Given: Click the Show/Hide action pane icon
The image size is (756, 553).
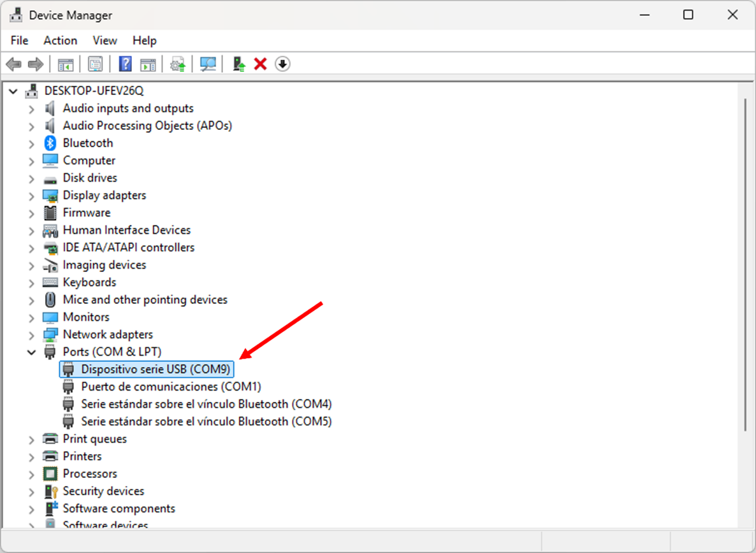Looking at the screenshot, I should (148, 64).
